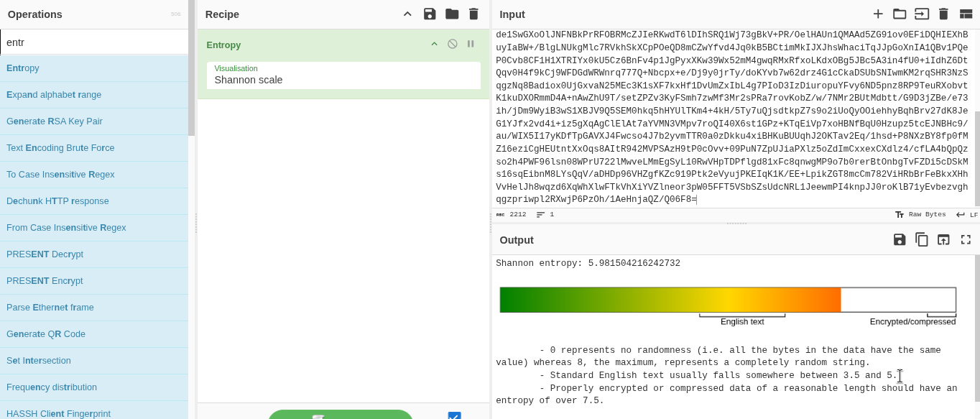Screen dimensions: 980x419
Task: Click the Shannon entropy value line
Action: pos(588,264)
